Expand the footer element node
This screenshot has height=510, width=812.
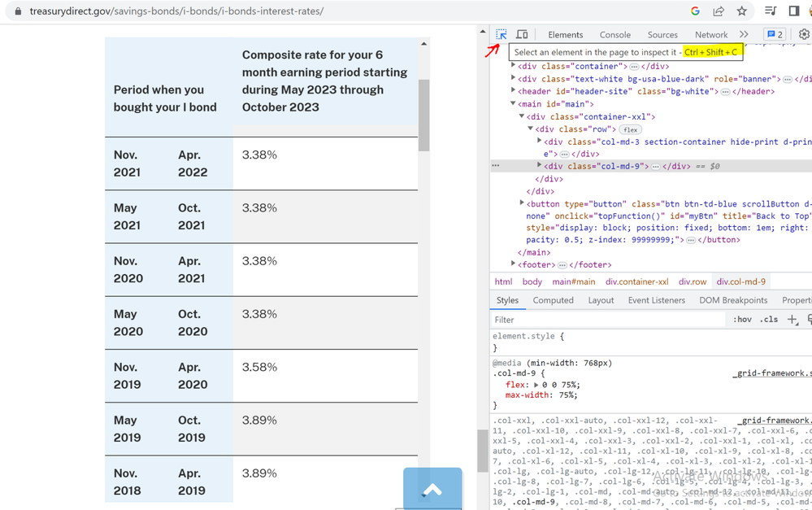(513, 264)
